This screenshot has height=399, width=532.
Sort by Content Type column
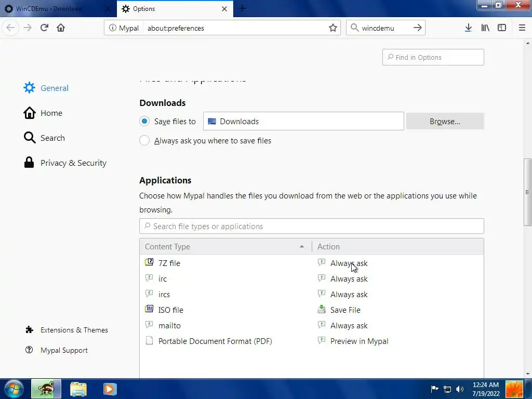pyautogui.click(x=225, y=247)
